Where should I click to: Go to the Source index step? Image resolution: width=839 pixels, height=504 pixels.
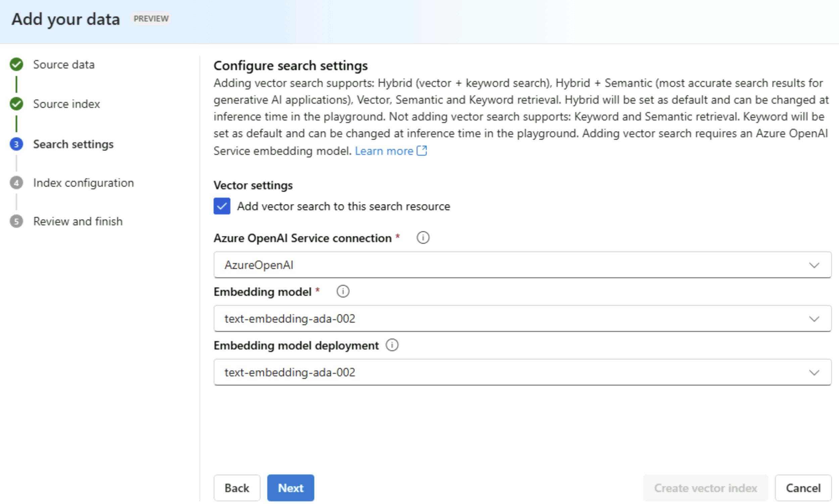click(x=66, y=104)
